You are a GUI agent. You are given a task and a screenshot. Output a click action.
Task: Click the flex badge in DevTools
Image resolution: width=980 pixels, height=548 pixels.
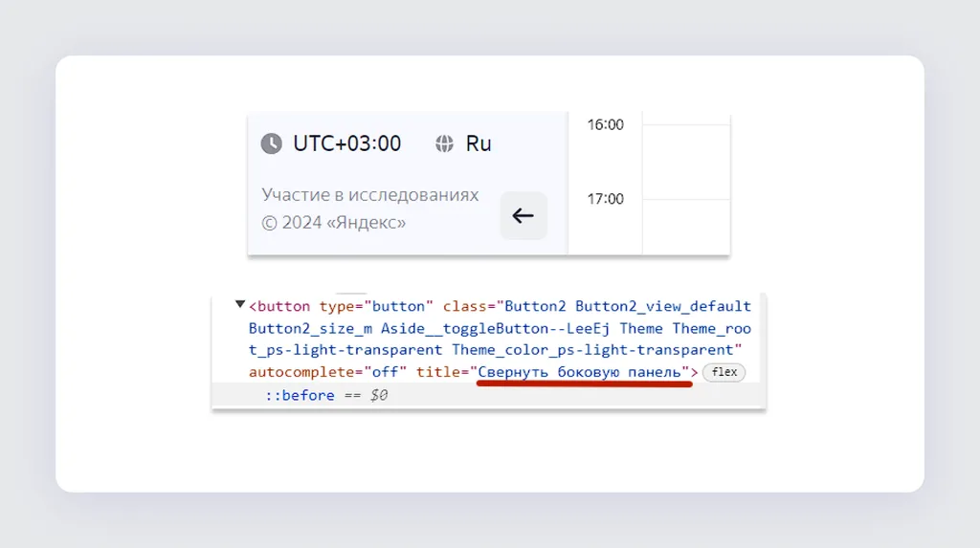(x=724, y=372)
